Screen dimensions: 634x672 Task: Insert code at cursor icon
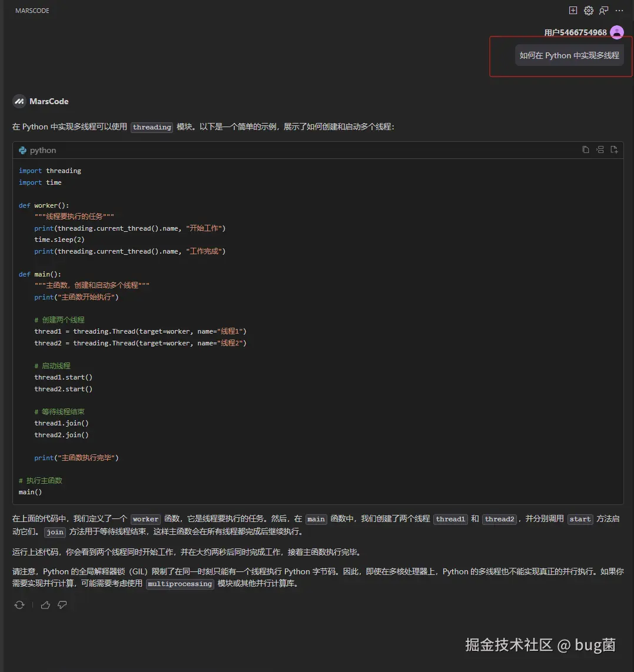600,149
